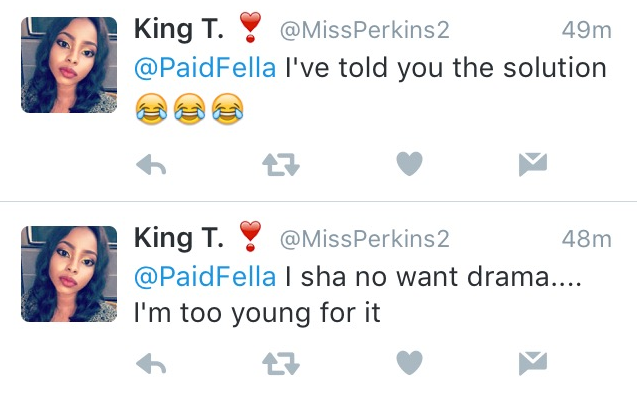The width and height of the screenshot is (640, 396).
Task: Open the 48m timestamp permalink
Action: (587, 240)
